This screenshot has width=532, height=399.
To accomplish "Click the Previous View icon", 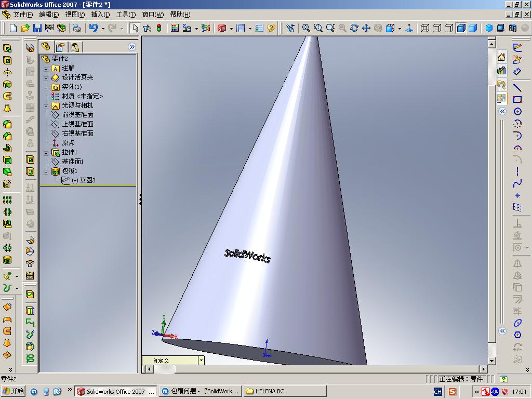I will tap(290, 28).
